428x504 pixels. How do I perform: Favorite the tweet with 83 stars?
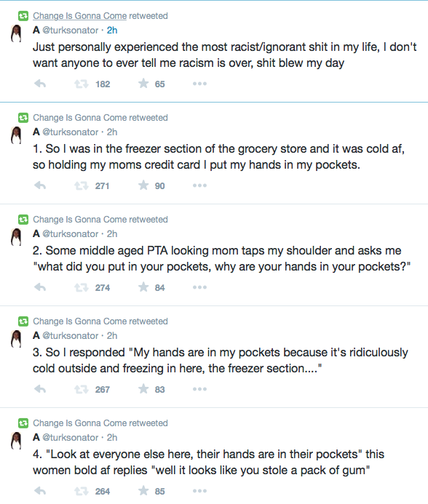point(143,389)
